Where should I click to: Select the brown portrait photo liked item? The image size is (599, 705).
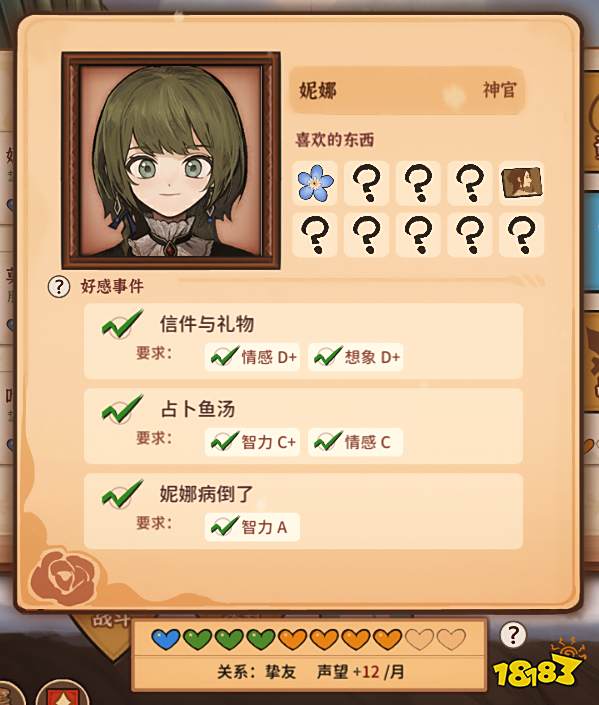522,183
